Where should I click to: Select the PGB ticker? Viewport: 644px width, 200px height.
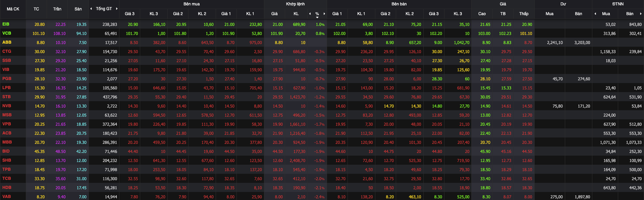click(7, 79)
